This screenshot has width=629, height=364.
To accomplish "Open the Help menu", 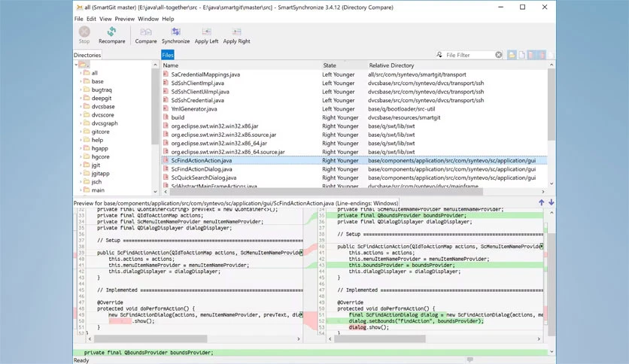I will [x=168, y=19].
